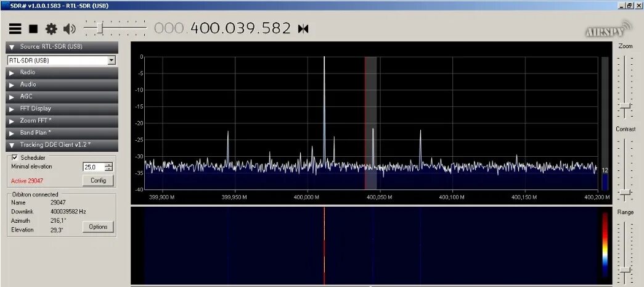Expand the Audio panel

coord(62,85)
